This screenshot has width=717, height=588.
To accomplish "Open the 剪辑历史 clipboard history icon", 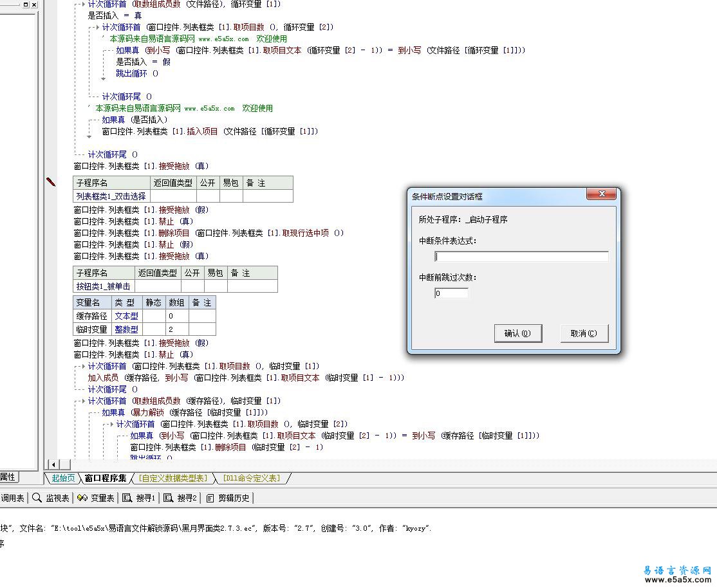I will point(210,498).
